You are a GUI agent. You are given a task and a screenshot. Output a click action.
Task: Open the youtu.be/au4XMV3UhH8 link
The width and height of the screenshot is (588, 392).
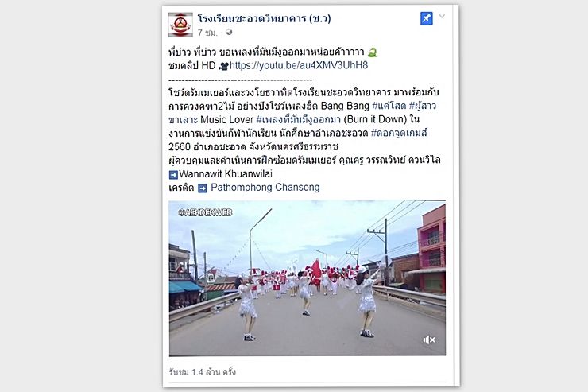pyautogui.click(x=299, y=65)
